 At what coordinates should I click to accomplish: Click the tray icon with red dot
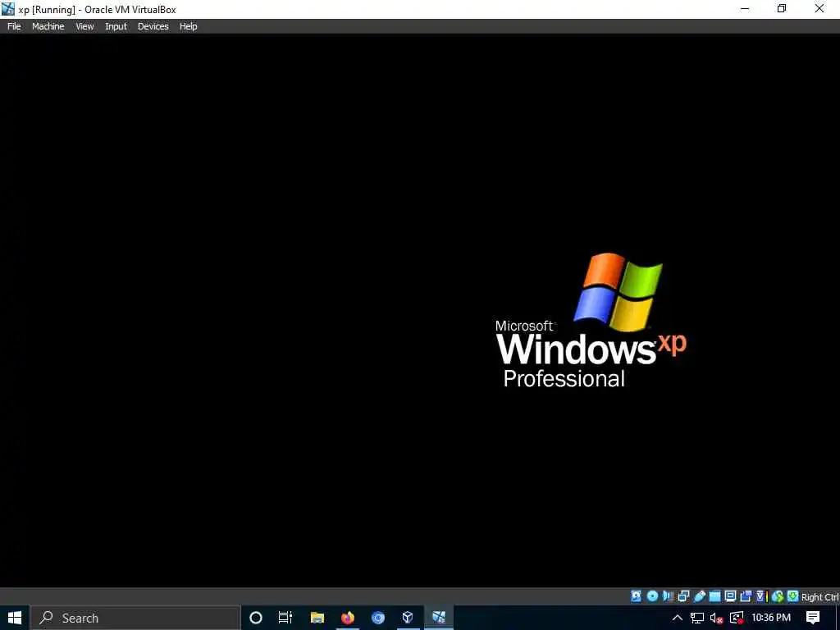point(737,618)
